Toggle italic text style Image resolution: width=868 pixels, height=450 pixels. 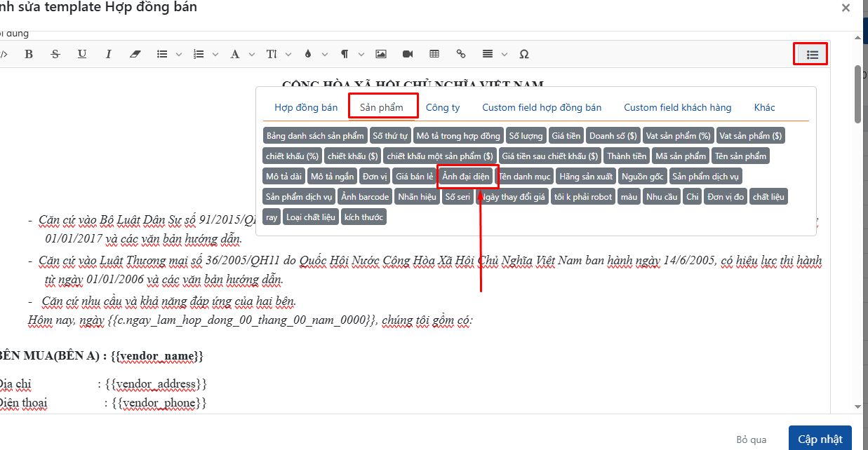click(109, 54)
